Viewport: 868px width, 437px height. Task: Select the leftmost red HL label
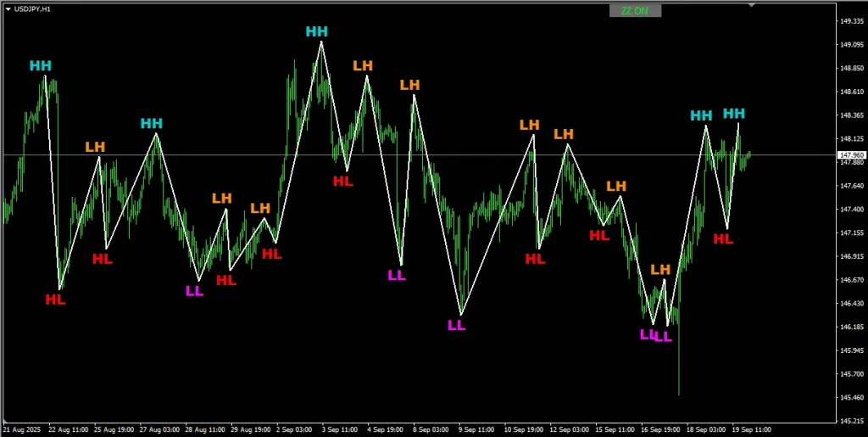55,299
